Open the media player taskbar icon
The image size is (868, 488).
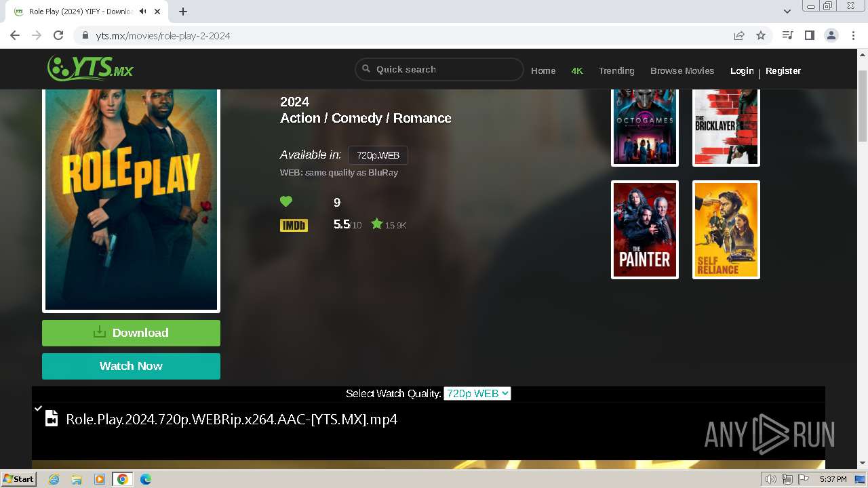click(x=100, y=479)
